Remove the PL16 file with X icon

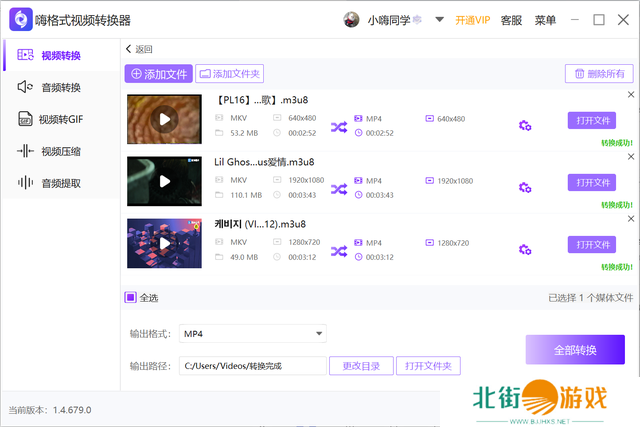(630, 95)
